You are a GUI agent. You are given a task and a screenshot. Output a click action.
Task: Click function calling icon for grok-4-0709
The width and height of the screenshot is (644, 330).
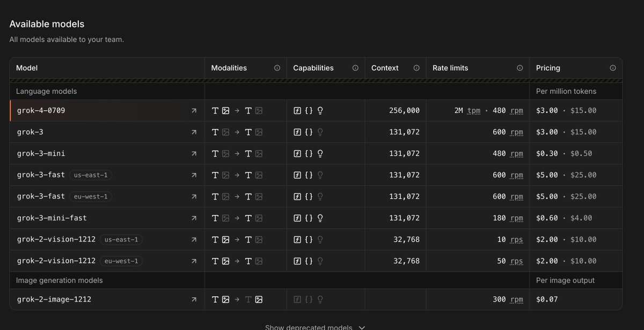point(297,111)
